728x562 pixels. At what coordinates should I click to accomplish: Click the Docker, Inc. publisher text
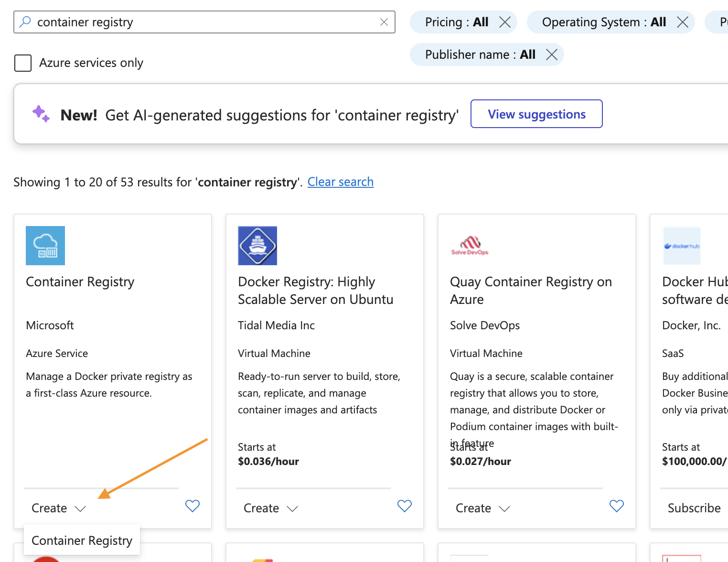[x=691, y=325]
